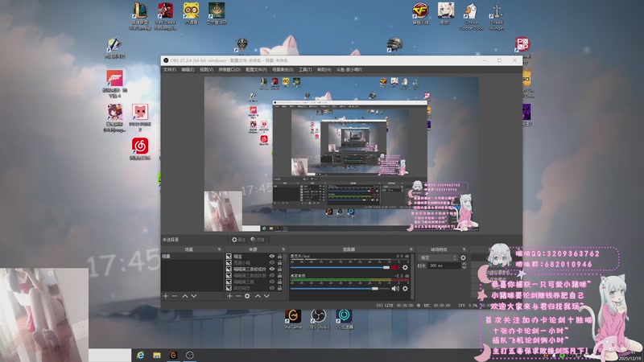This screenshot has height=362, width=644.
Task: Open Goose Goose Duck desktop shortcut
Action: tap(471, 16)
